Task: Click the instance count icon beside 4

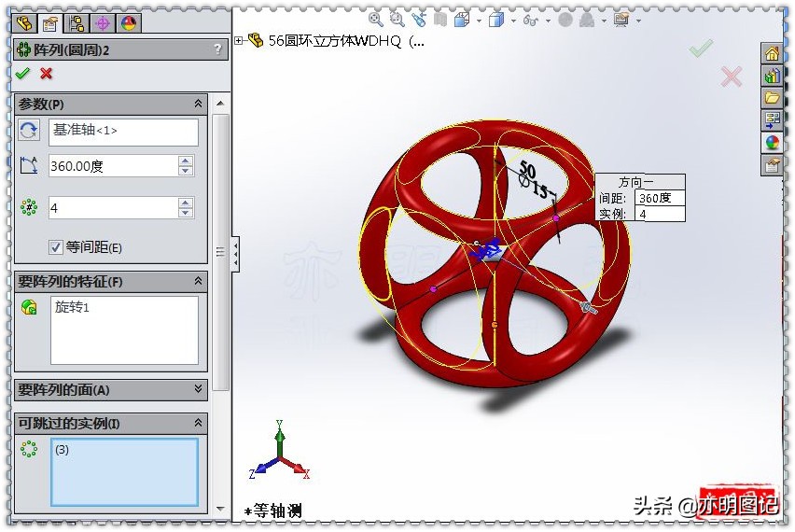Action: pos(29,207)
